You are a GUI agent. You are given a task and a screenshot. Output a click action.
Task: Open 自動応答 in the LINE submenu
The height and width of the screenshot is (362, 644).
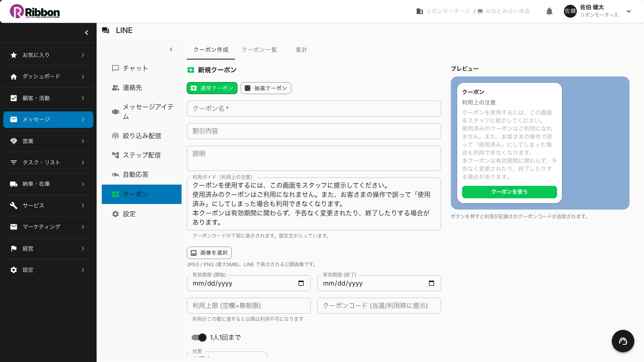click(x=142, y=175)
